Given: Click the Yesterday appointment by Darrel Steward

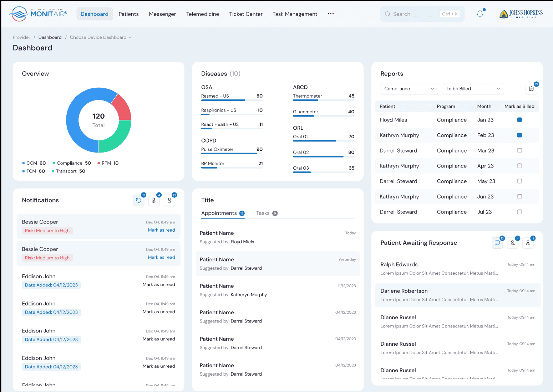Looking at the screenshot, I should (x=278, y=264).
